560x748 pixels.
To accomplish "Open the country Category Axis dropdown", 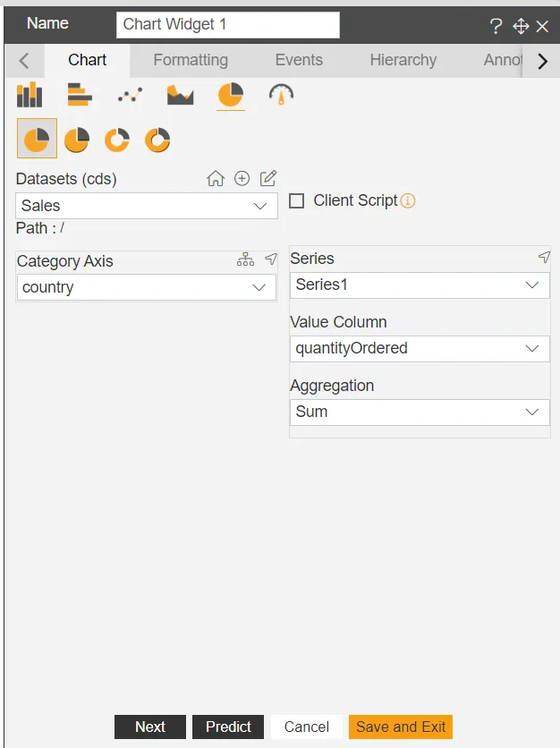I will point(147,287).
